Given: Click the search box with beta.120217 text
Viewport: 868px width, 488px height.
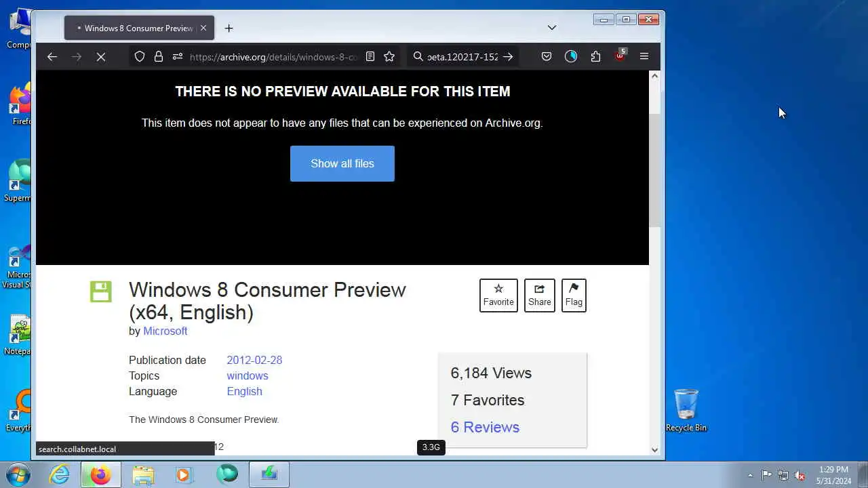Looking at the screenshot, I should 462,57.
